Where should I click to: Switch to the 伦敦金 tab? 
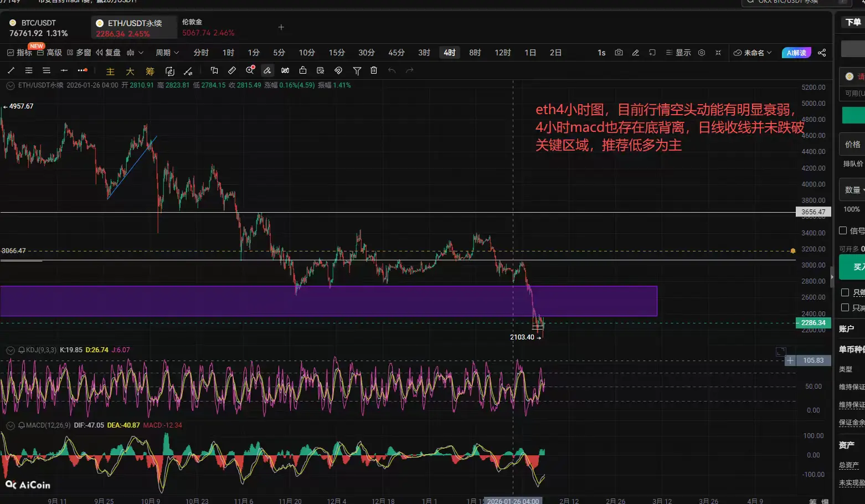tap(208, 28)
